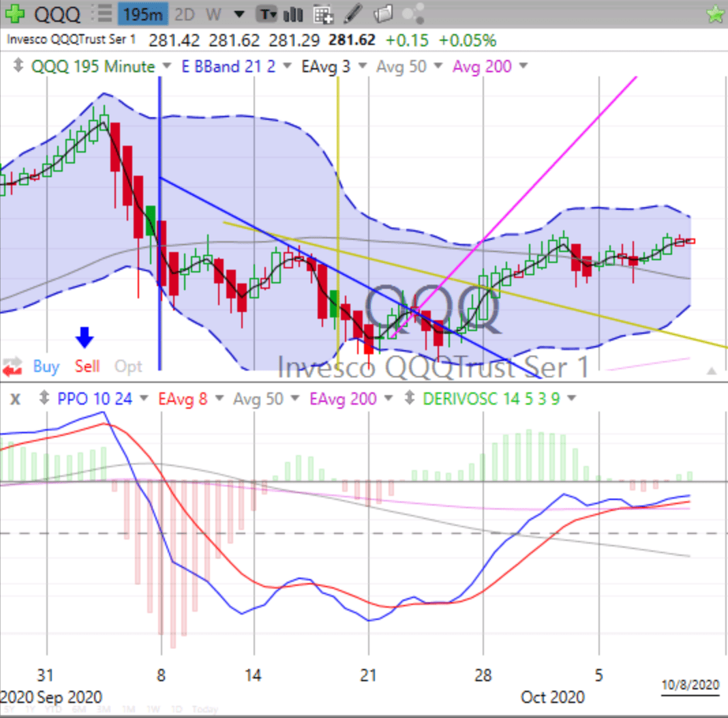This screenshot has height=718, width=728.
Task: Click the magenta Avg 200 label
Action: tap(482, 66)
